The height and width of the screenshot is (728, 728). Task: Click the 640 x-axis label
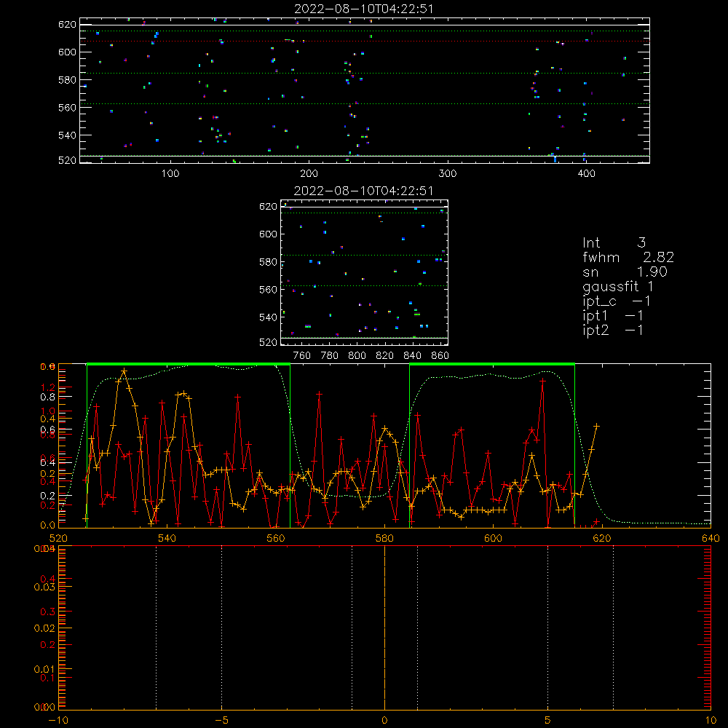click(x=711, y=538)
